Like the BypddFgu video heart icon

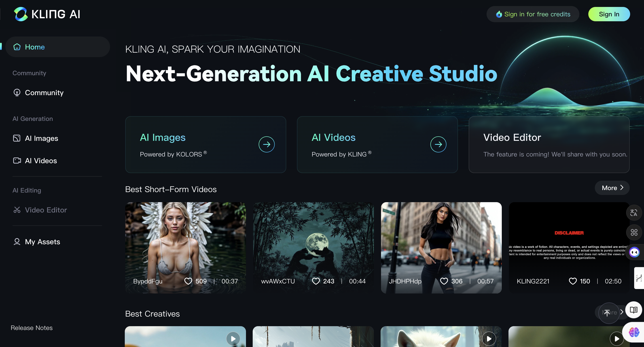tap(188, 281)
